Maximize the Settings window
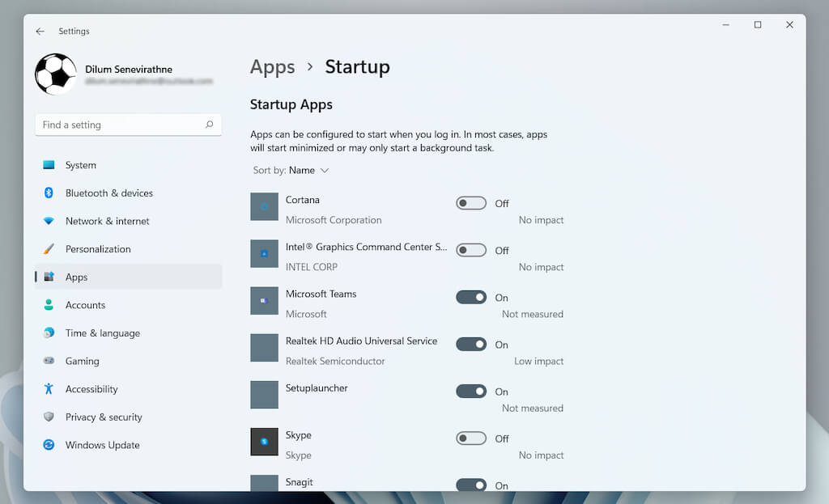This screenshot has width=829, height=504. pos(758,25)
